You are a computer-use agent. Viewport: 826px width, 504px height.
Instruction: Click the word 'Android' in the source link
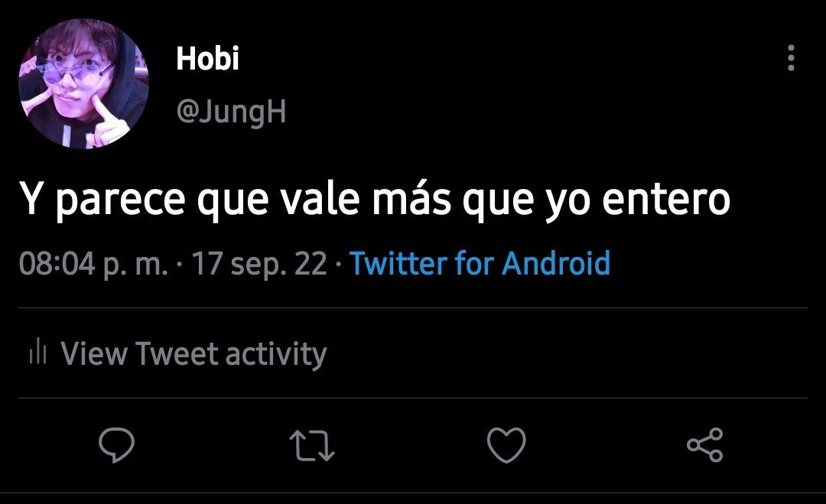coord(556,263)
